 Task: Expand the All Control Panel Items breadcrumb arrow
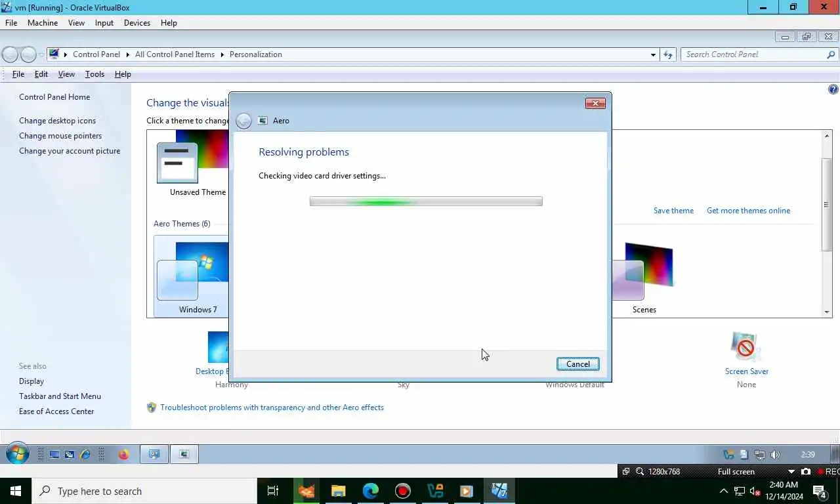pos(222,54)
